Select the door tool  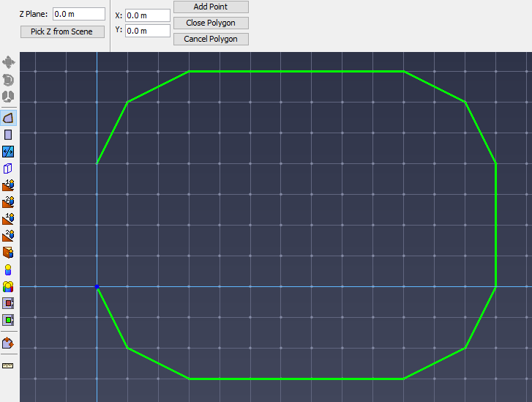8,168
